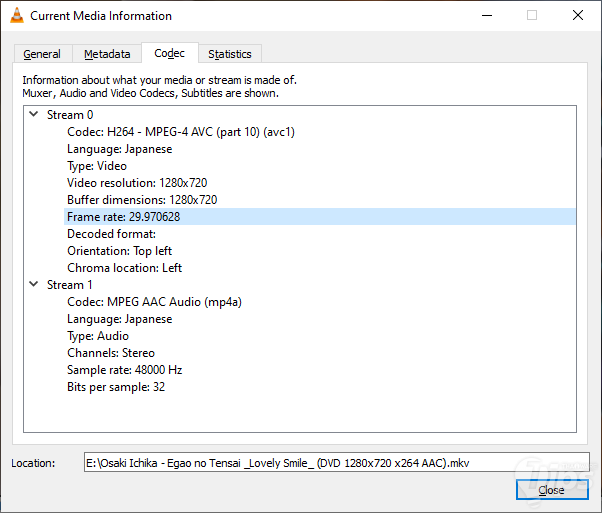Viewport: 602px width, 513px height.
Task: Select Sample rate: 48000 Hz row
Action: click(x=320, y=370)
